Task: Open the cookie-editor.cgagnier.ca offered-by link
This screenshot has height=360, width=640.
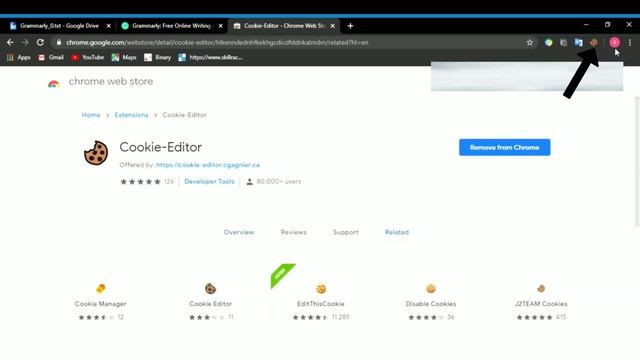Action: [208, 165]
